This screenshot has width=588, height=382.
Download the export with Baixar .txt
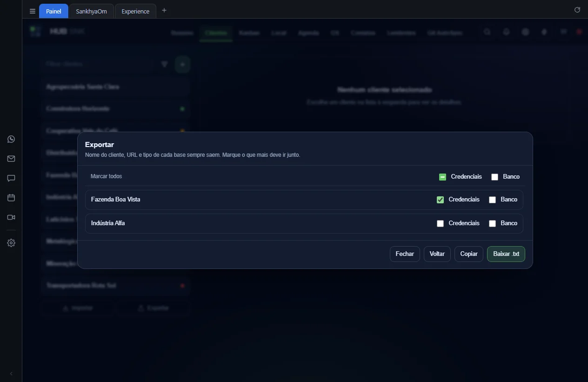pyautogui.click(x=506, y=254)
